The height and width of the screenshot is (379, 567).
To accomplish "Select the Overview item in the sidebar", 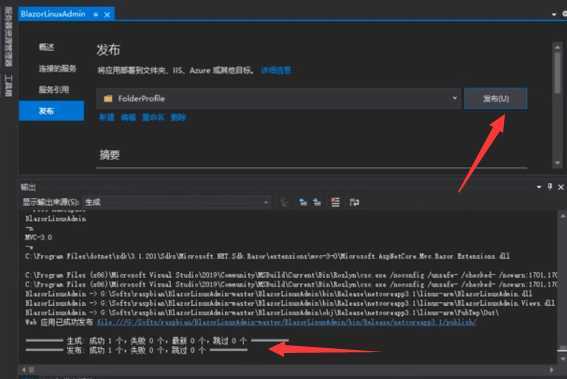I will (47, 47).
